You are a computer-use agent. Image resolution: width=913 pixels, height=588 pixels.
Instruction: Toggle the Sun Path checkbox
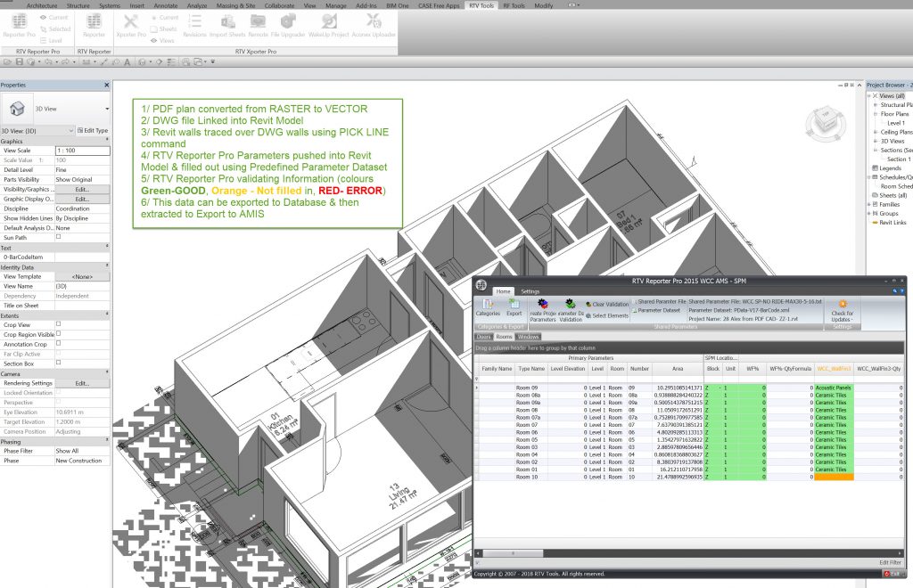point(59,238)
